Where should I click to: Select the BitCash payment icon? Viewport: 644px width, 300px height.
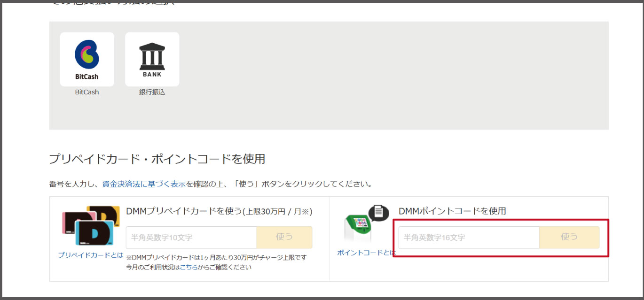[x=86, y=59]
